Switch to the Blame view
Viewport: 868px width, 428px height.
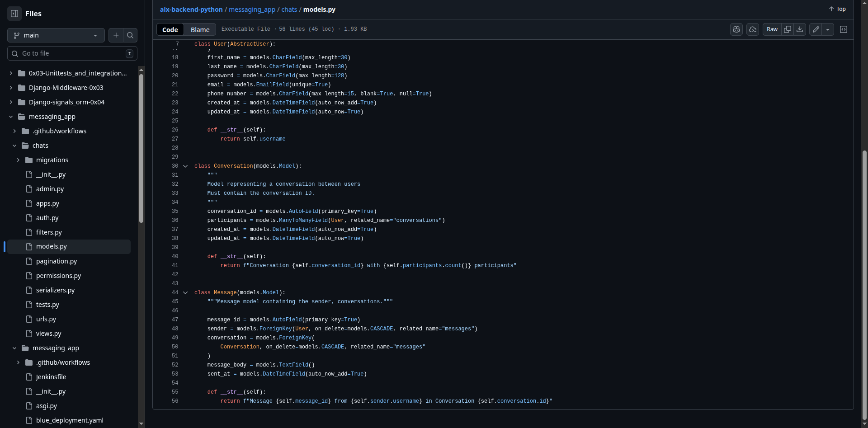click(200, 29)
